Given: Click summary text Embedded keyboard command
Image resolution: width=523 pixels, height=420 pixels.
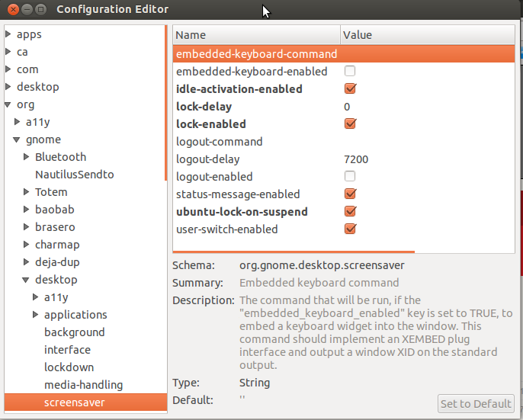Looking at the screenshot, I should (319, 283).
